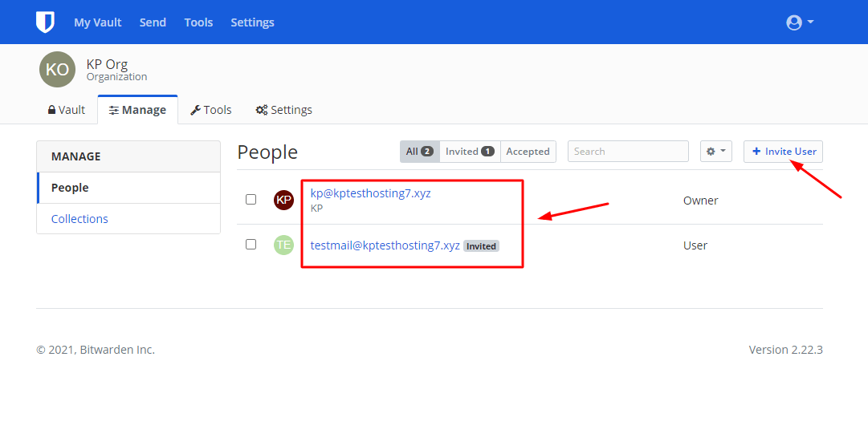Click the Invite User button
The height and width of the screenshot is (446, 868).
[784, 151]
